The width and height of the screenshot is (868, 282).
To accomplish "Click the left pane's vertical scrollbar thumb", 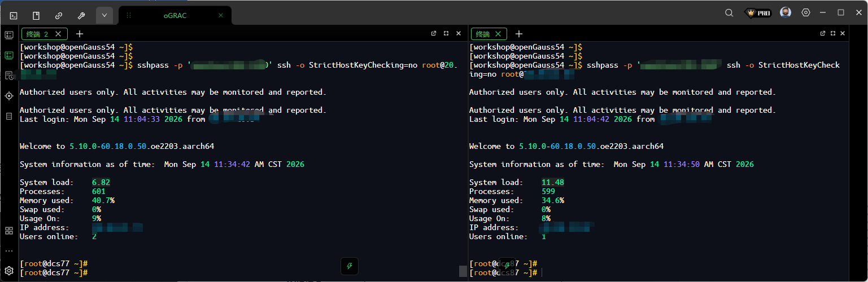I will [463, 271].
